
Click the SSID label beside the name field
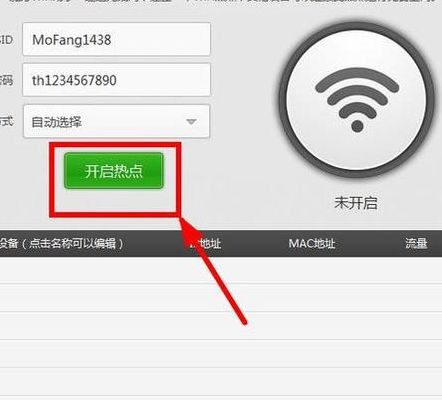click(6, 40)
